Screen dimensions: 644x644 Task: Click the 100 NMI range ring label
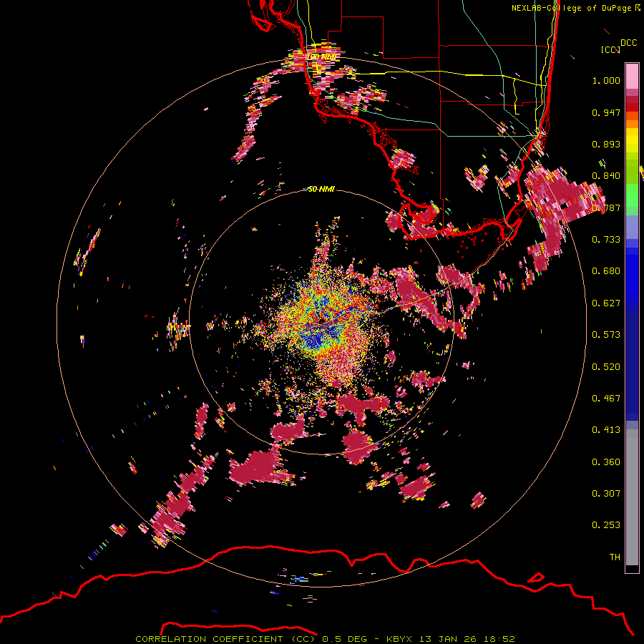point(321,57)
